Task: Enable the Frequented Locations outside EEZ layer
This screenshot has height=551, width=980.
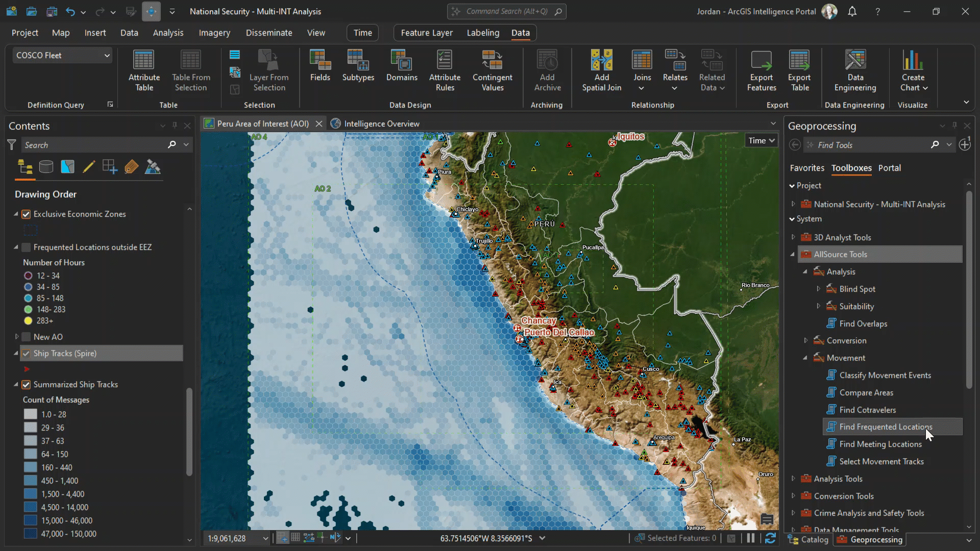Action: pos(26,247)
